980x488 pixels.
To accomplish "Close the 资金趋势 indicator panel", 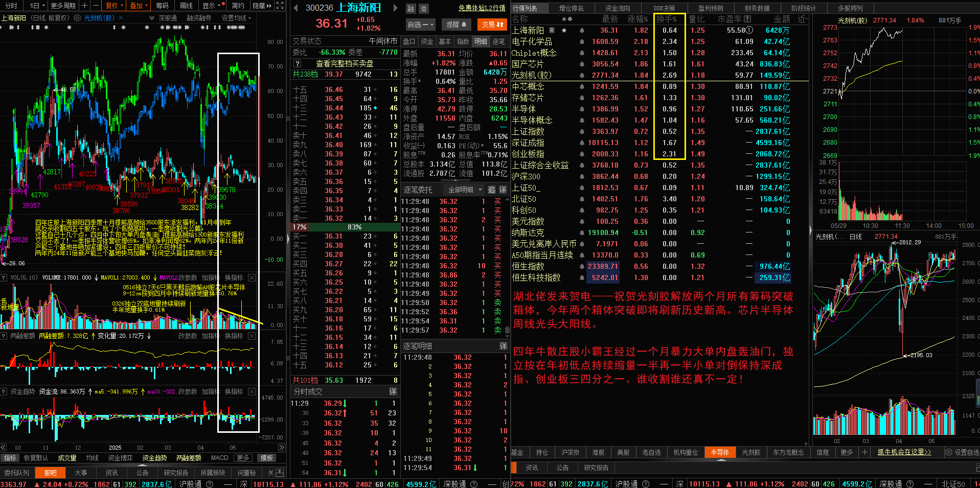I will pyautogui.click(x=252, y=391).
